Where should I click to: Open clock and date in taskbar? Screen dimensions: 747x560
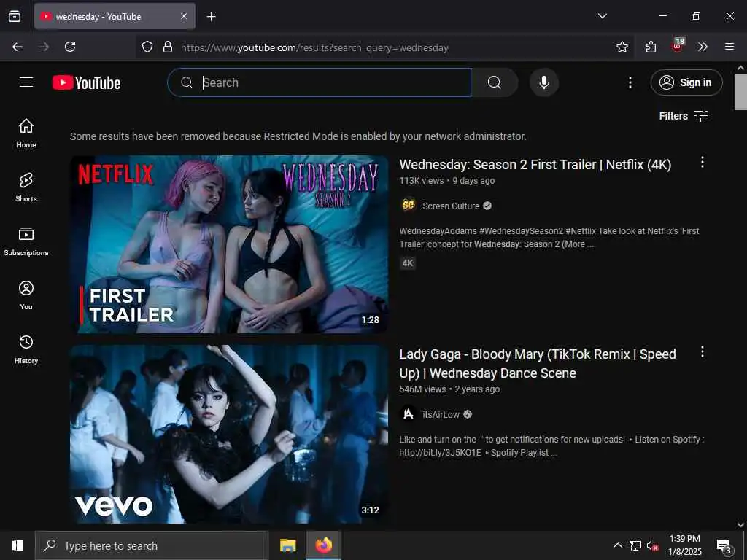[684, 545]
